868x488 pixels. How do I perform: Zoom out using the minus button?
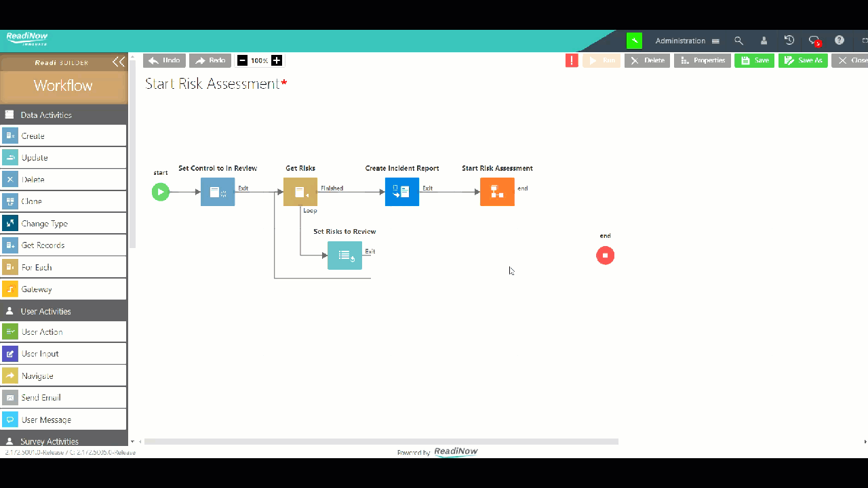(x=242, y=60)
